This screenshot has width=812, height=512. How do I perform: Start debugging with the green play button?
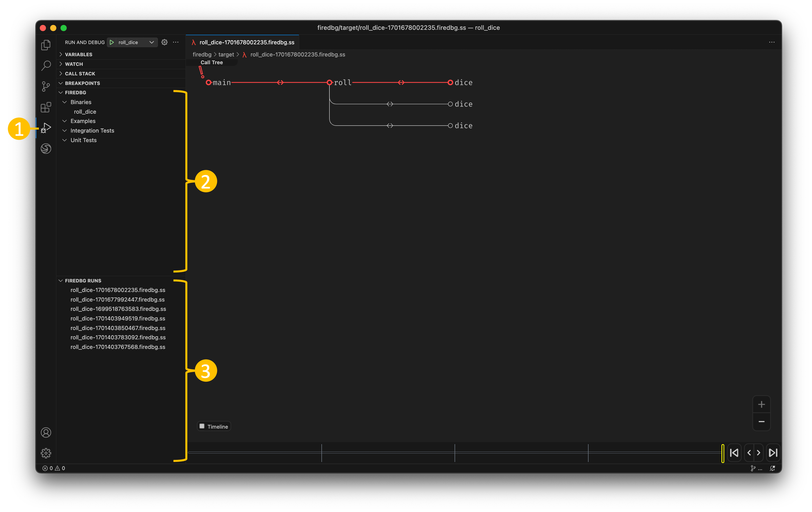112,42
